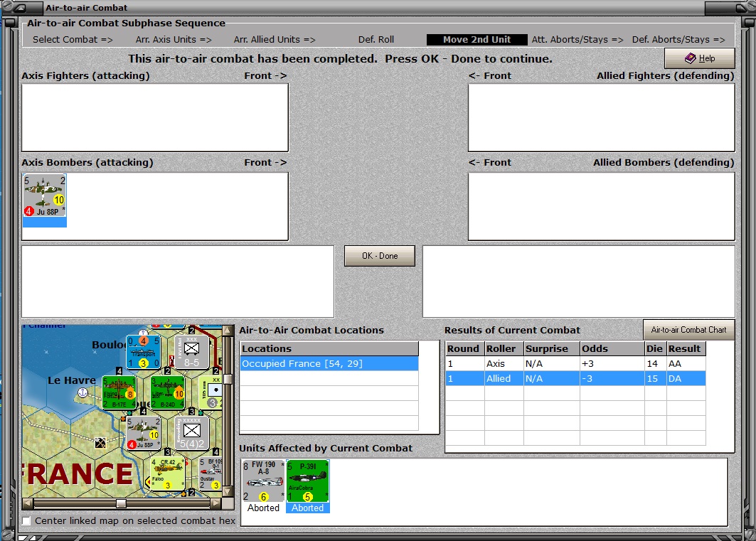Viewport: 756px width, 541px height.
Task: Click the map horizontal scrollbar thumb
Action: point(122,503)
